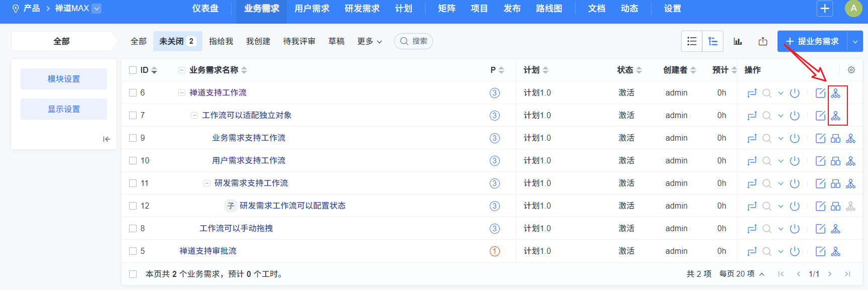The image size is (868, 290).
Task: Click the 提业务需求 create button
Action: tap(812, 41)
